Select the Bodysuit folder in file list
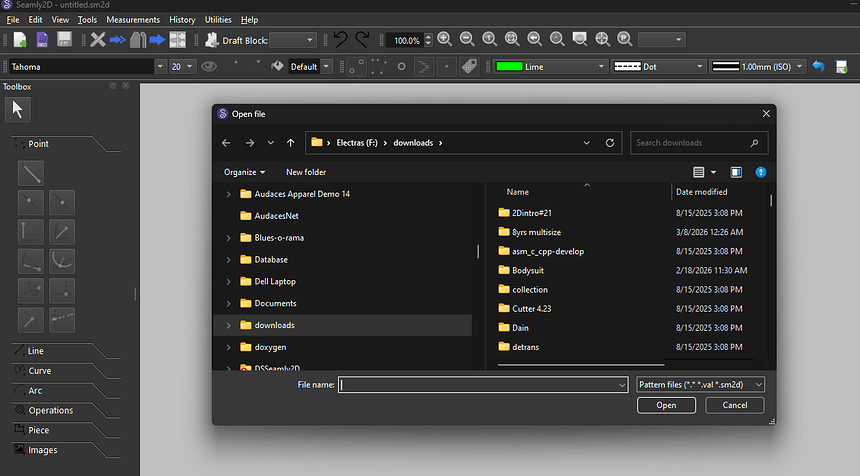This screenshot has height=476, width=860. coord(528,270)
